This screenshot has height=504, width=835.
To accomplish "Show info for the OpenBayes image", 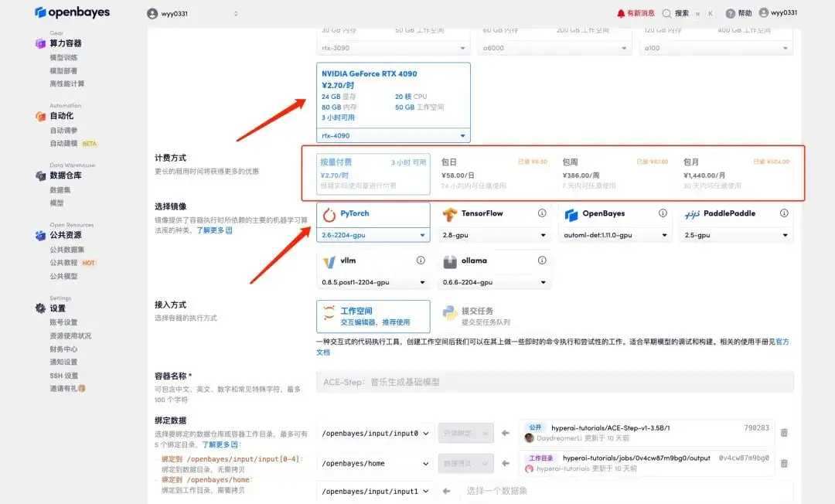I will (663, 213).
